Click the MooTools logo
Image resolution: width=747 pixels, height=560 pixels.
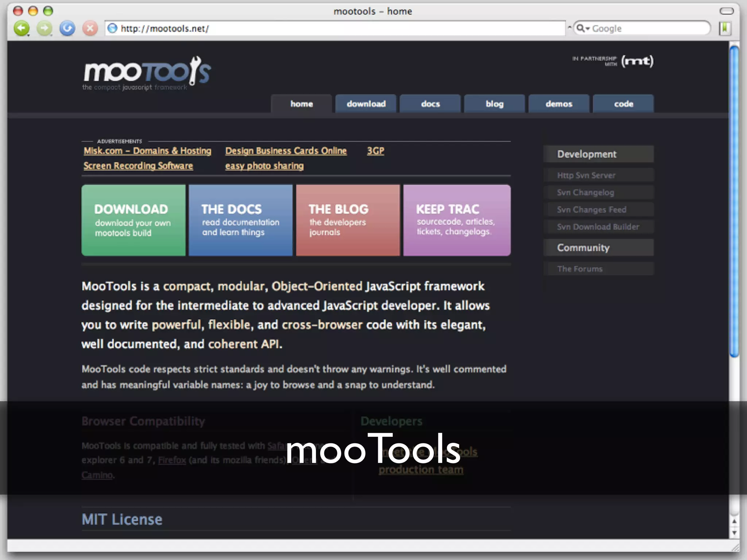point(147,73)
